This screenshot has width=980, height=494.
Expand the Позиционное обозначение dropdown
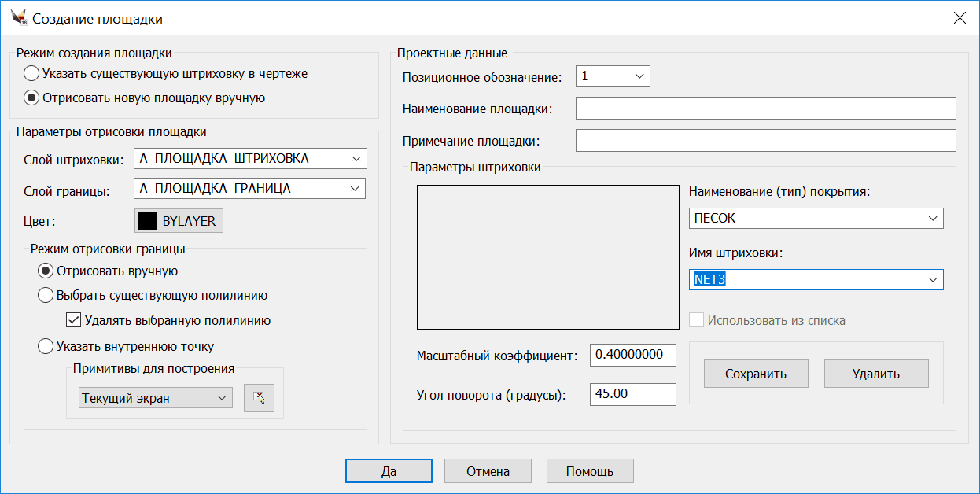click(x=640, y=76)
